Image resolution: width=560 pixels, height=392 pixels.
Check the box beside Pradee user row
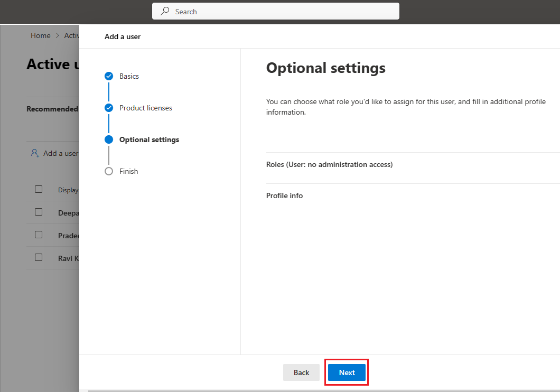(39, 235)
